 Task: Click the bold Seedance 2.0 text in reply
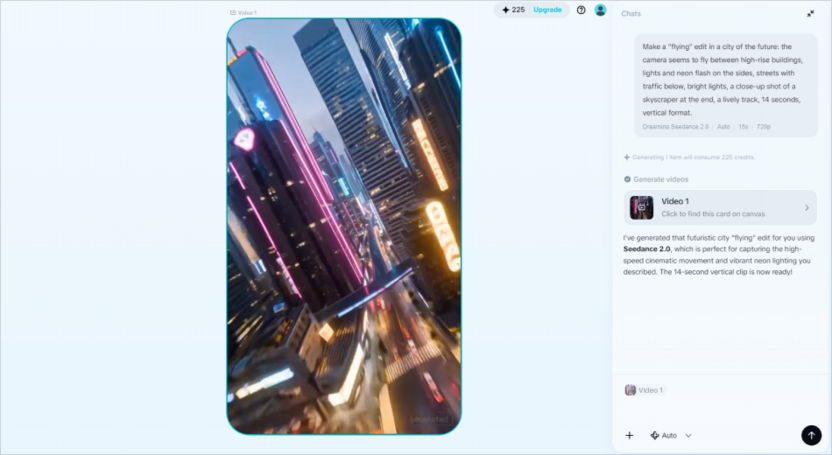click(646, 249)
